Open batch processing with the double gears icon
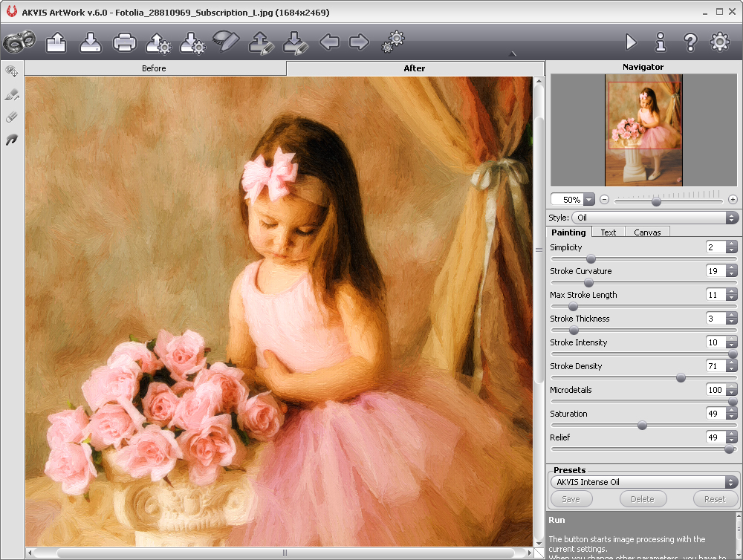This screenshot has width=743, height=560. point(392,42)
